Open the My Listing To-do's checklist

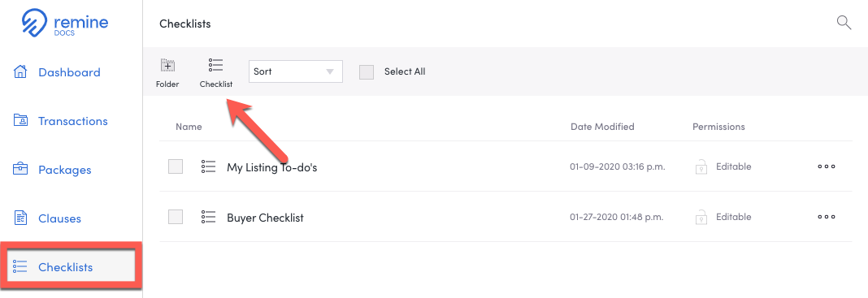(271, 167)
